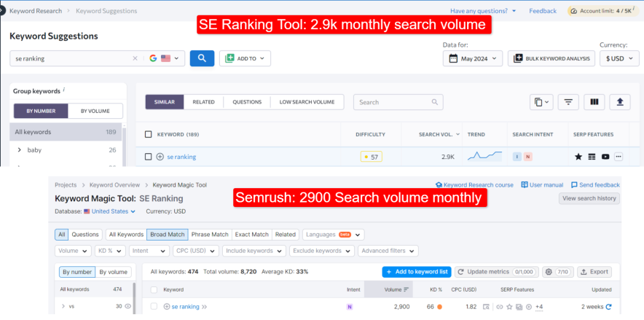
Task: Select BY NUMBER grouping in SE Ranking
Action: click(x=41, y=111)
